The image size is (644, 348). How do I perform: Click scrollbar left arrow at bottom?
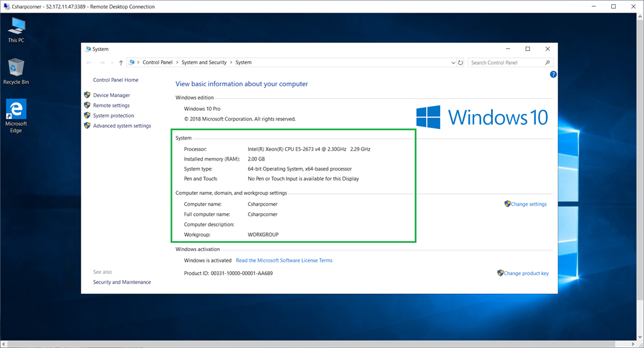4,344
